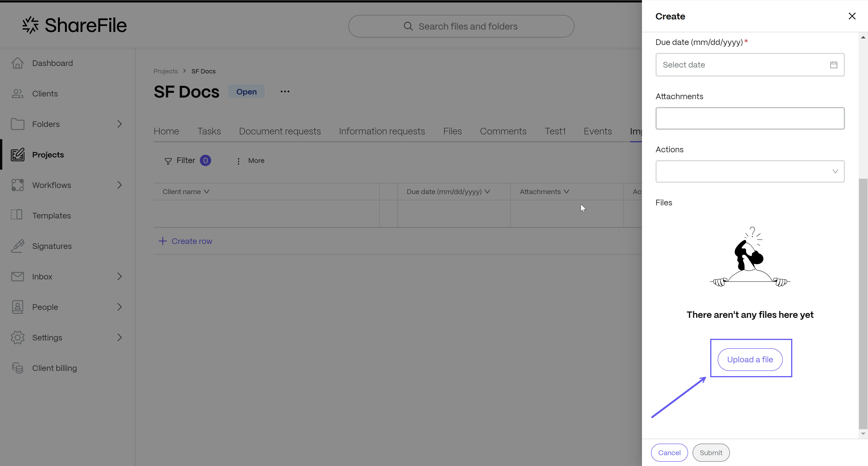868x466 pixels.
Task: Open the Dashboard section
Action: (52, 63)
